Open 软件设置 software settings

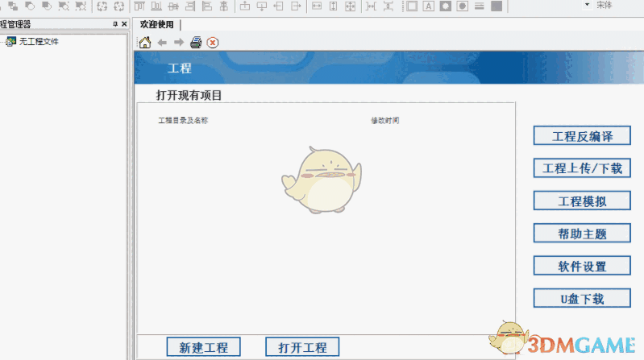point(582,266)
